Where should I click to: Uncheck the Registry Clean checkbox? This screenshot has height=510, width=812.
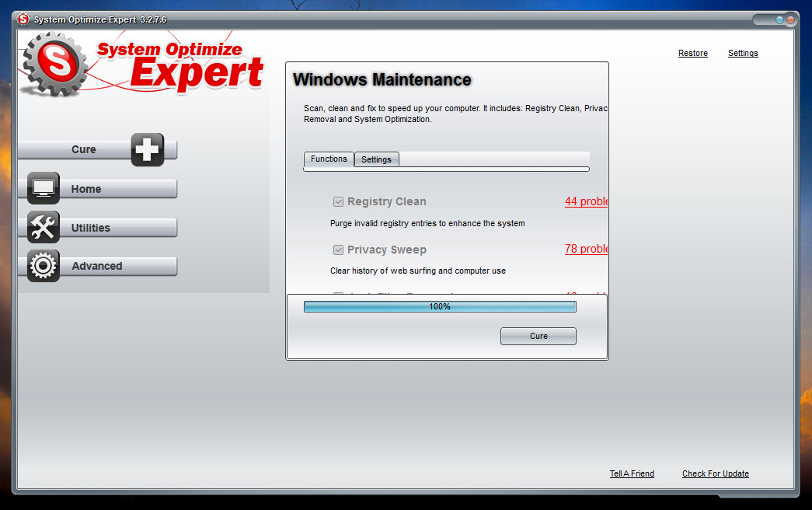tap(338, 201)
